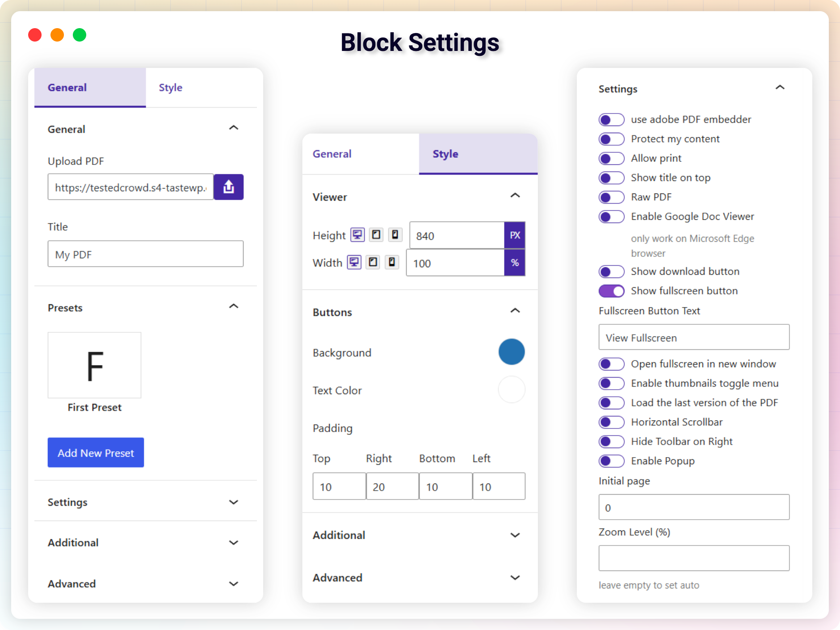Click the Top padding field
This screenshot has width=840, height=630.
(x=339, y=486)
